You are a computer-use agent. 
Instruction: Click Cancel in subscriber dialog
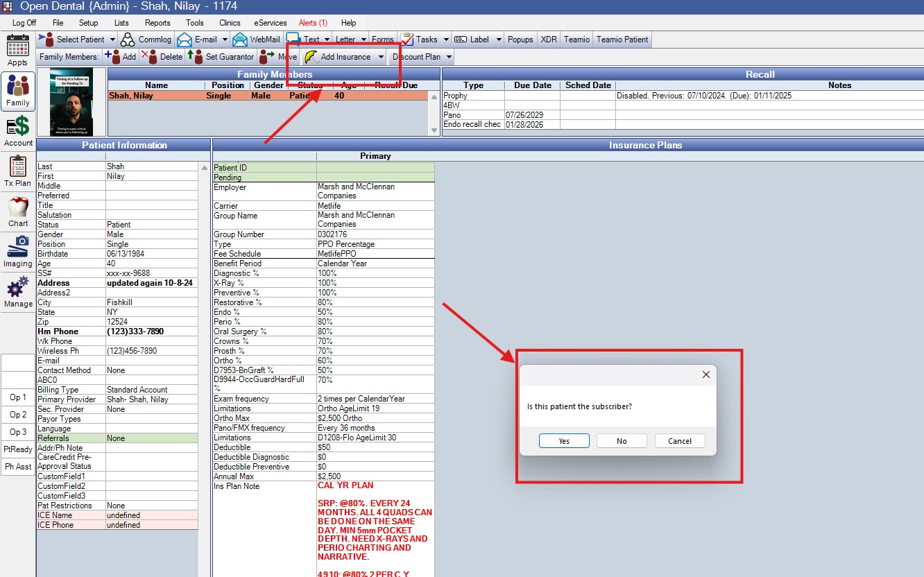pos(680,441)
